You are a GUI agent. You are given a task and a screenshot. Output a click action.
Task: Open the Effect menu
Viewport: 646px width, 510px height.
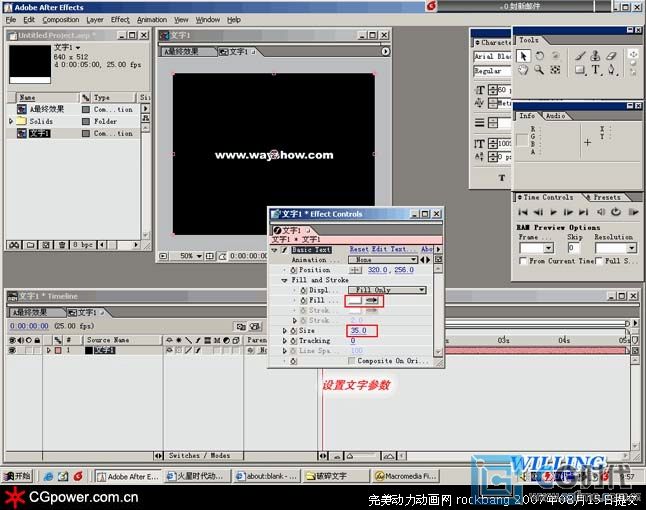coord(120,20)
